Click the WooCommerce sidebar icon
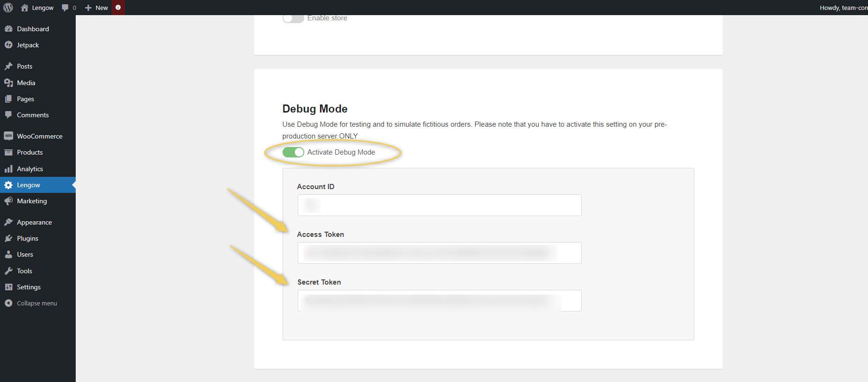868x382 pixels. coord(9,136)
